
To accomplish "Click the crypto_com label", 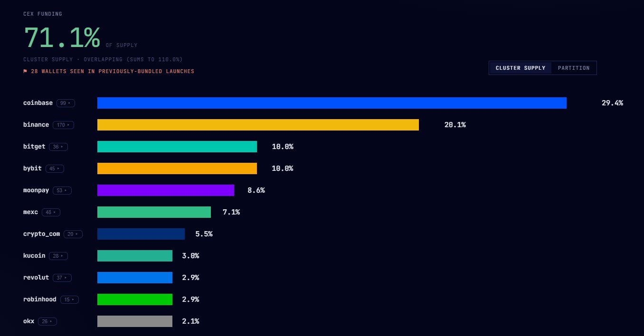I will [42, 234].
